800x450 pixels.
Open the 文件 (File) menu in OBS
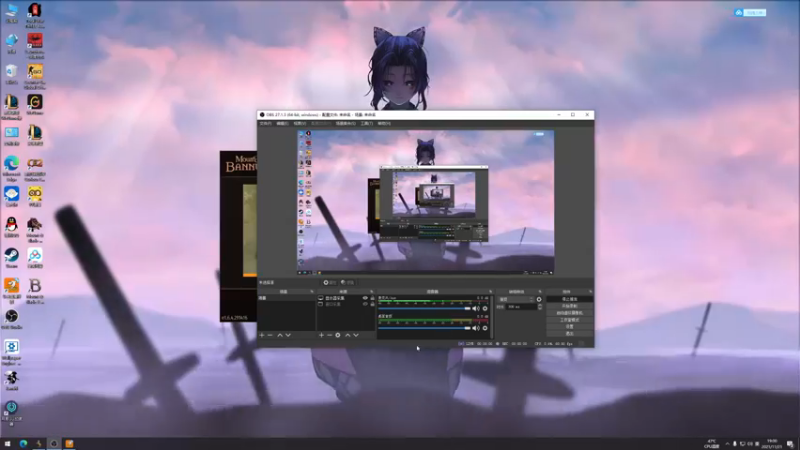(x=265, y=123)
